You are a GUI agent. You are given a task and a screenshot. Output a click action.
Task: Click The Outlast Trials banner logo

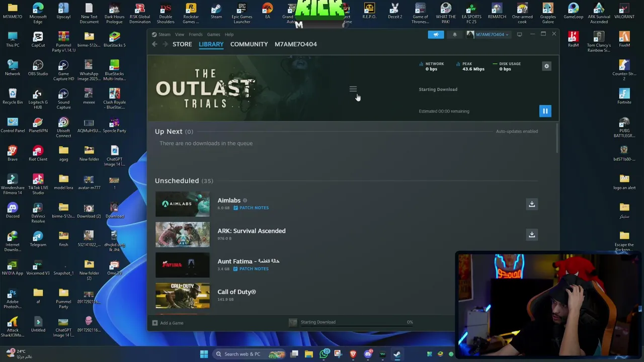point(206,89)
